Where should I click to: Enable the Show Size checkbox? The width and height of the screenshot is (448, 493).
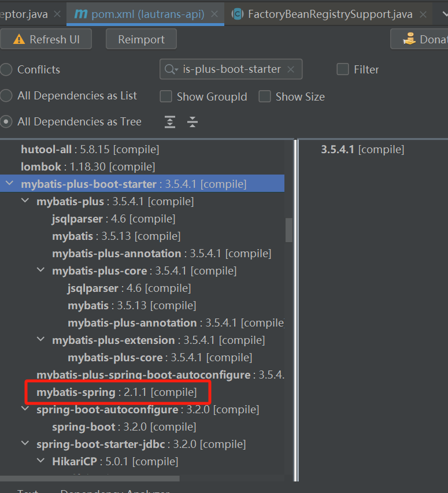tap(264, 97)
